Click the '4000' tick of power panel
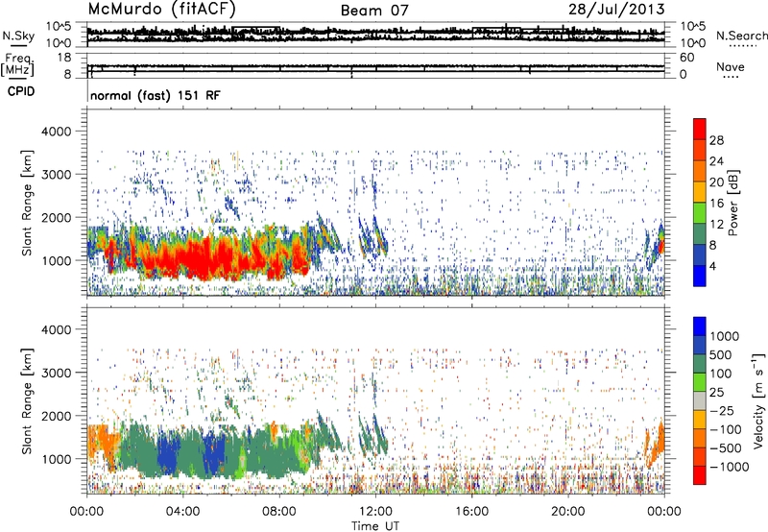This screenshot has height=532, width=768. click(57, 132)
